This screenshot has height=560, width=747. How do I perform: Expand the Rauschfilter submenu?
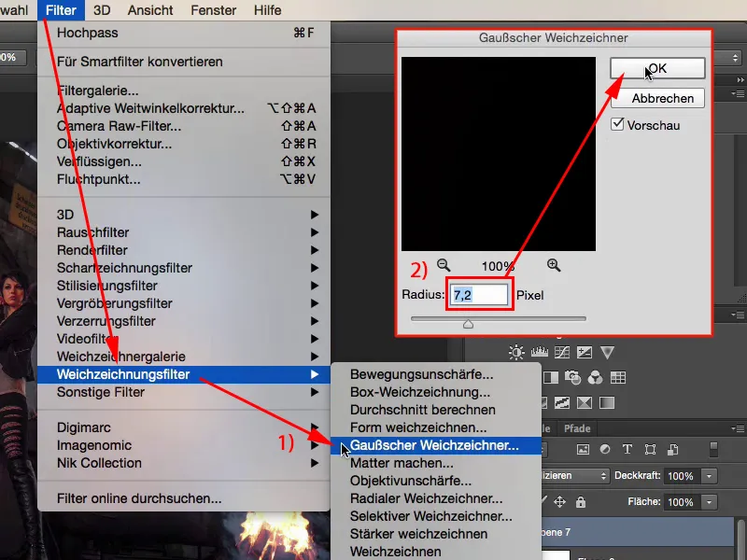(x=184, y=232)
